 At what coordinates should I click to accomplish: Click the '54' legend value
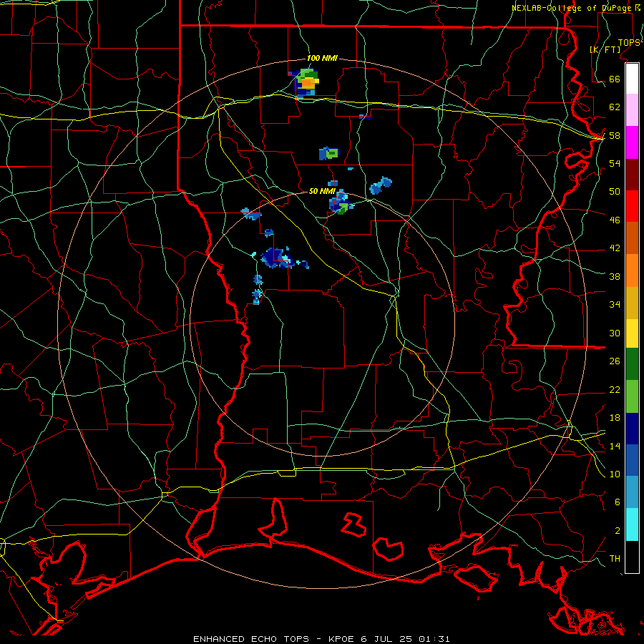(x=615, y=163)
